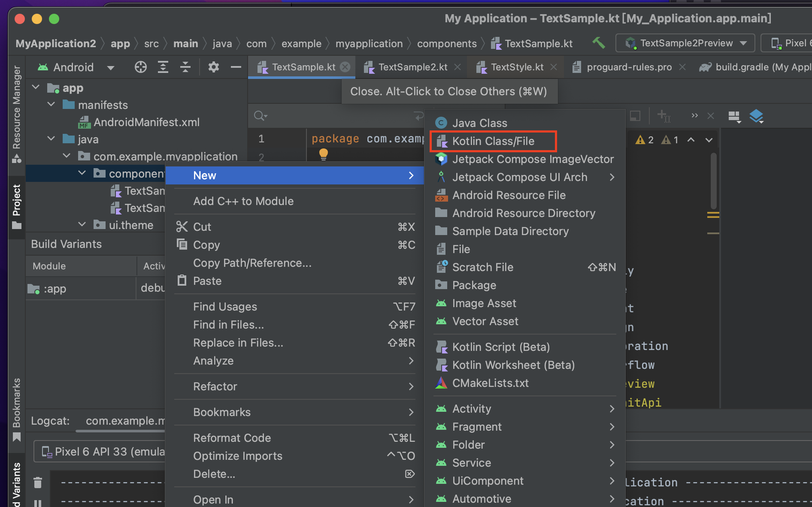Switch to TextSample2.kt editor tab
This screenshot has height=507, width=812.
pyautogui.click(x=412, y=67)
